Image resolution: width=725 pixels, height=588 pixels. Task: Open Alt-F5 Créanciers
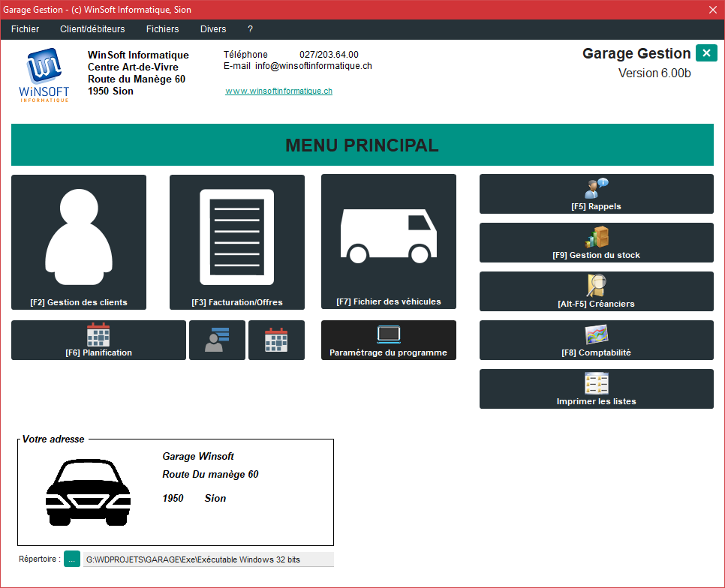point(597,292)
